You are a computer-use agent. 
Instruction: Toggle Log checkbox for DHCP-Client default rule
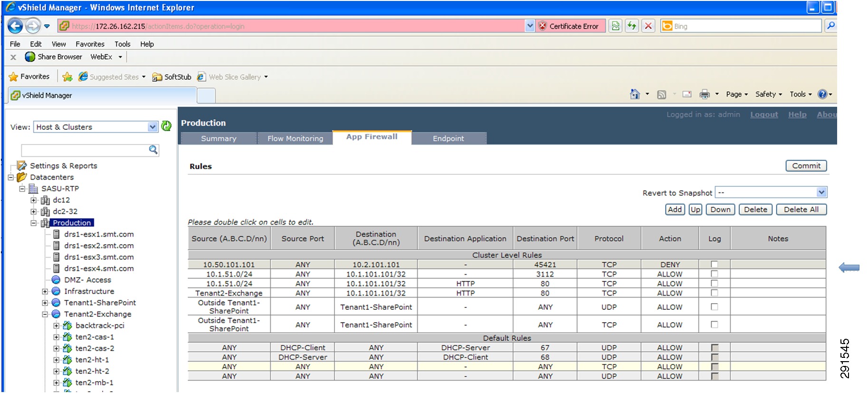point(715,347)
